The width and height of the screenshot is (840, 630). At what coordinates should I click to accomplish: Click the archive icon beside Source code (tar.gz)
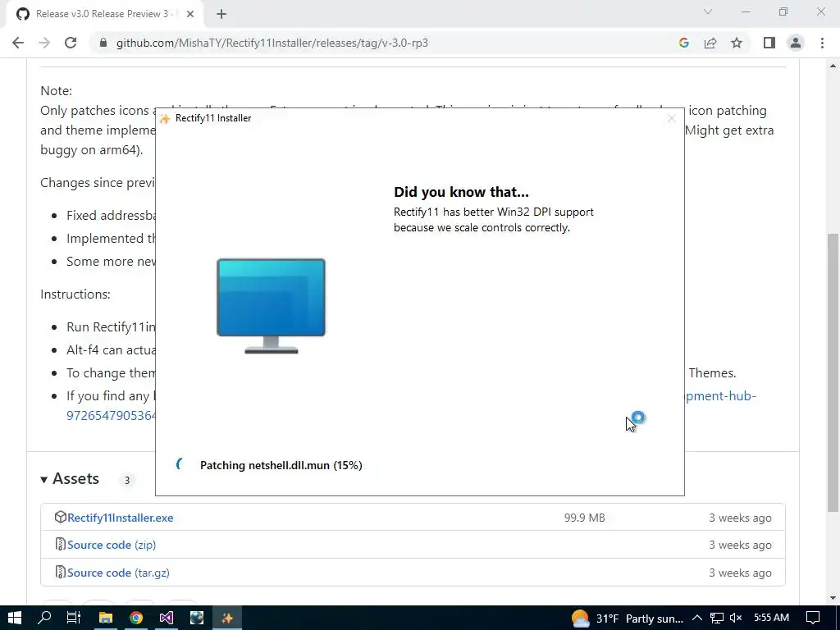pos(61,572)
